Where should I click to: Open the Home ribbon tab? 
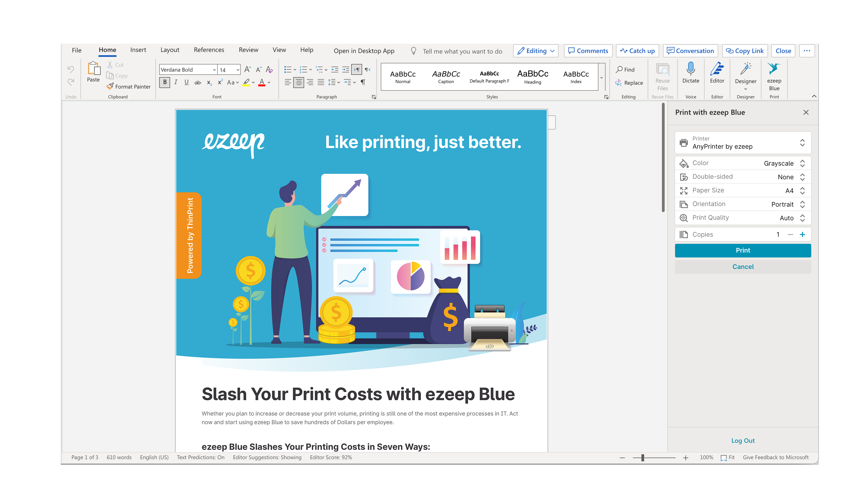point(107,50)
